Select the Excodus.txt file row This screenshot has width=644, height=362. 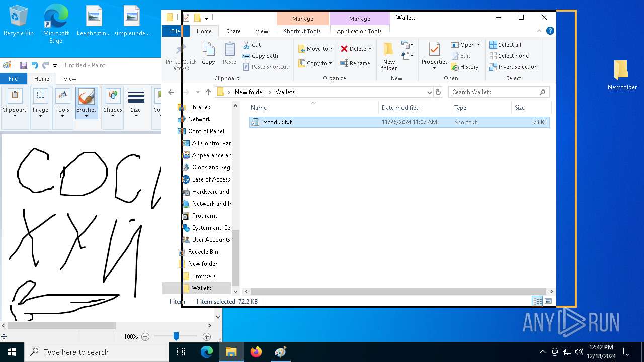pyautogui.click(x=399, y=122)
